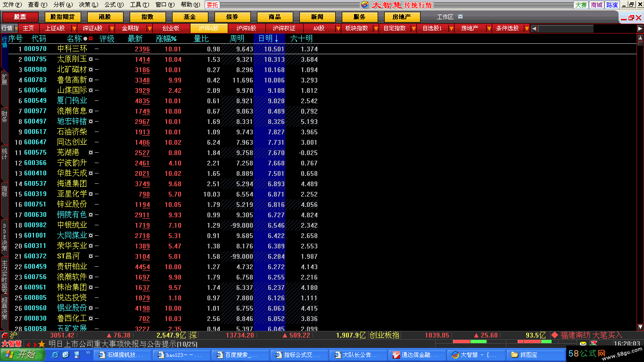Image resolution: width=644 pixels, height=362 pixels.
Task: Open dropdown arrow of 自定指数 tab
Action: coord(413,28)
